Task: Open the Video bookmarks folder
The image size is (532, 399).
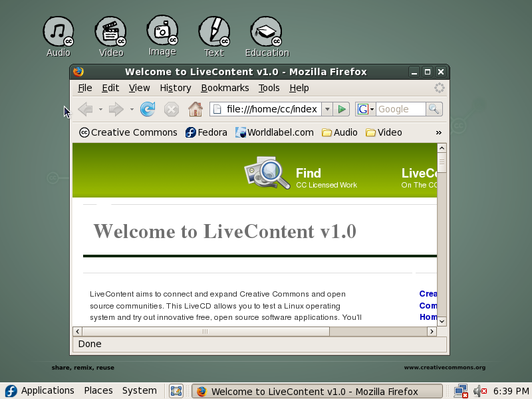Action: (384, 132)
